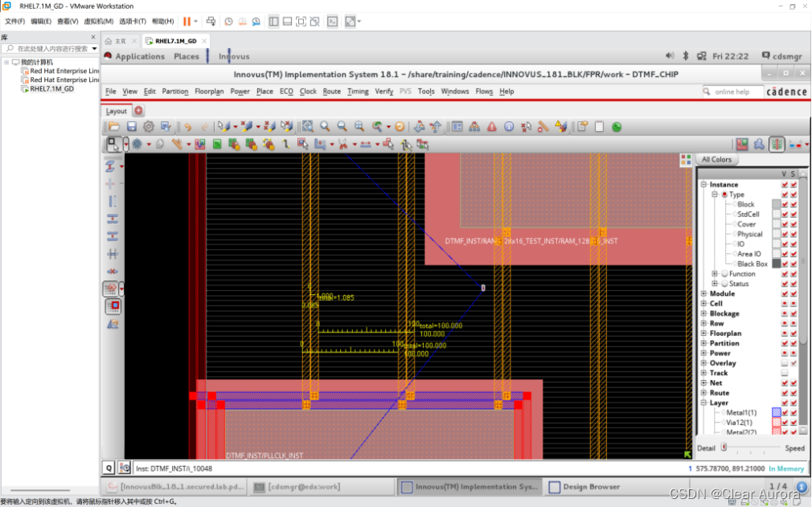The height and width of the screenshot is (507, 812).
Task: Open the Partition menu
Action: [175, 92]
